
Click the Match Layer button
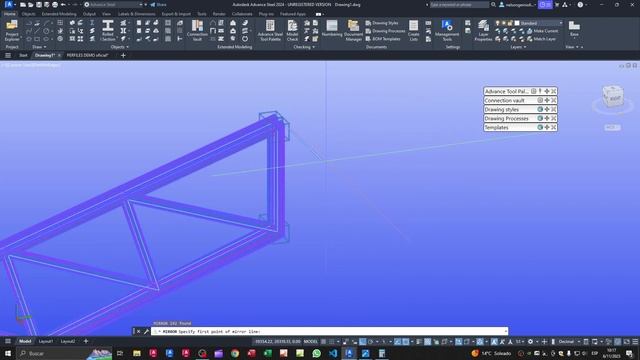(541, 39)
